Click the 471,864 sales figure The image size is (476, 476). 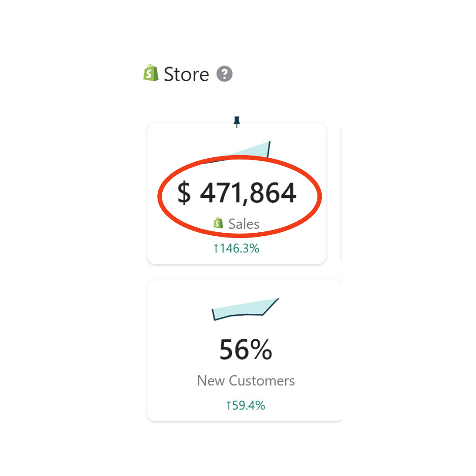coord(248,193)
